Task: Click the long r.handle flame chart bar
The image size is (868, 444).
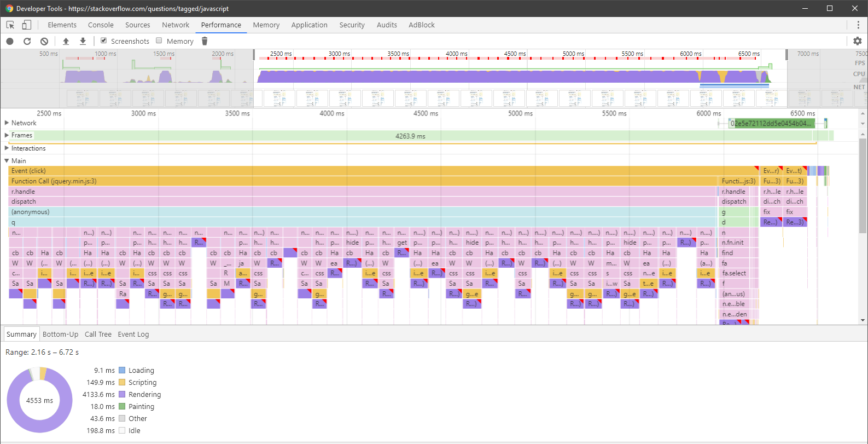Action: point(363,192)
